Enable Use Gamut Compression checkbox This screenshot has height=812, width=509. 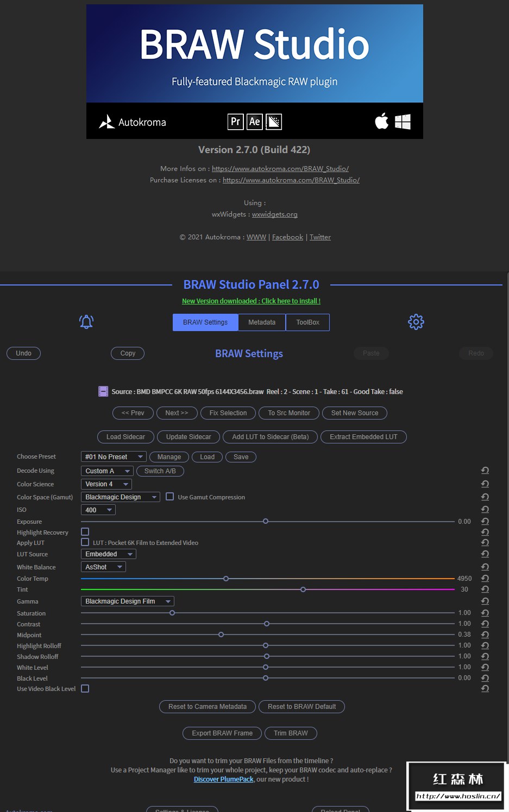[169, 497]
